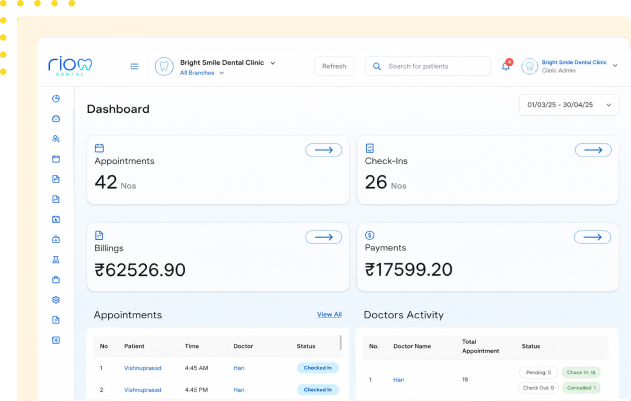
Task: Open Billings card with its arrow button
Action: pyautogui.click(x=324, y=237)
